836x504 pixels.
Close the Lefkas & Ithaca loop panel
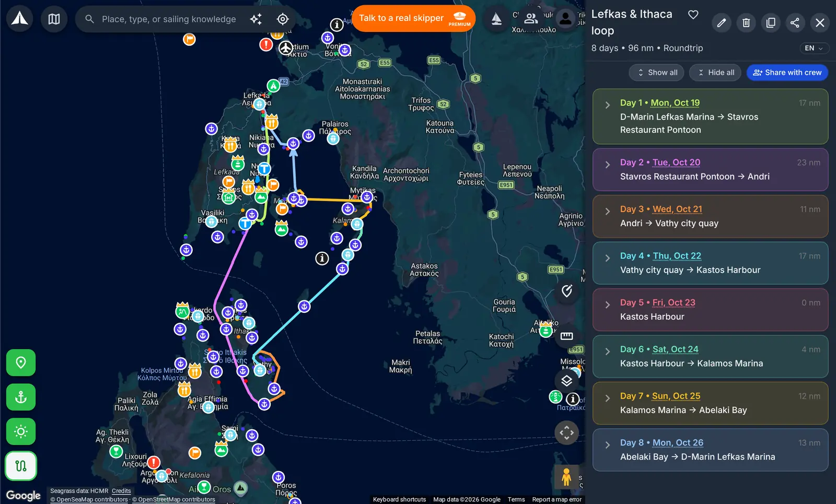click(820, 22)
